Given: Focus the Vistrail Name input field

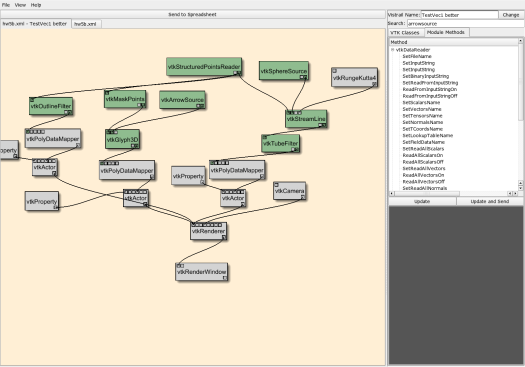Looking at the screenshot, I should pyautogui.click(x=459, y=15).
